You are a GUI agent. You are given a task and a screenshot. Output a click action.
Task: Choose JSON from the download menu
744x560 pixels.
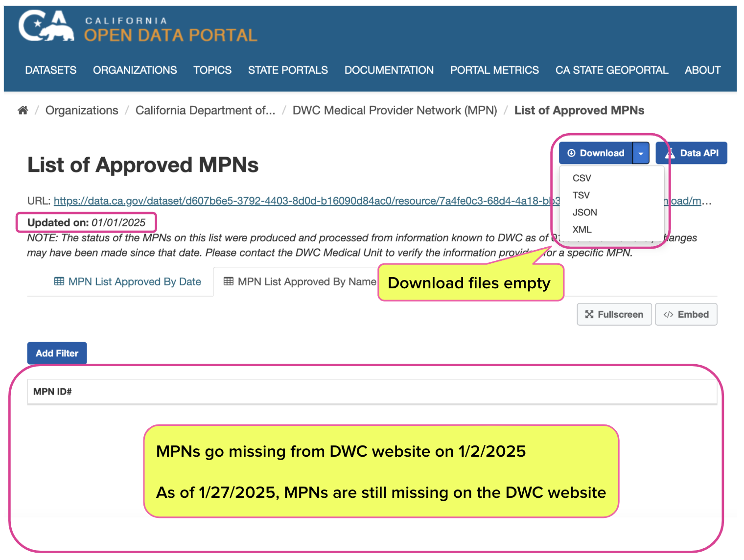pos(585,212)
